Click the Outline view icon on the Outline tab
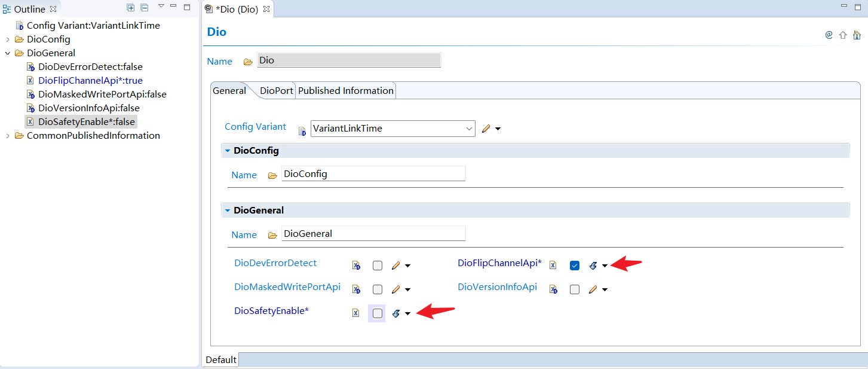The height and width of the screenshot is (369, 868). click(7, 9)
